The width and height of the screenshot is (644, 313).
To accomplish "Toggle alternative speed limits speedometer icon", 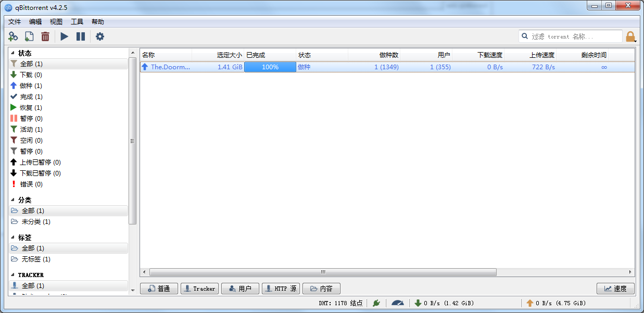I will 398,303.
